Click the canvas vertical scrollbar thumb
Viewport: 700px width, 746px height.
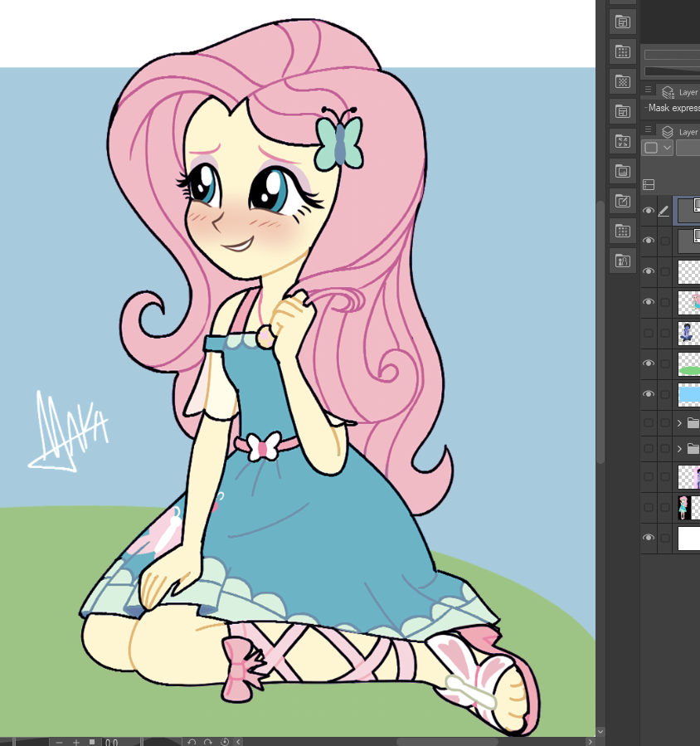pos(600,332)
